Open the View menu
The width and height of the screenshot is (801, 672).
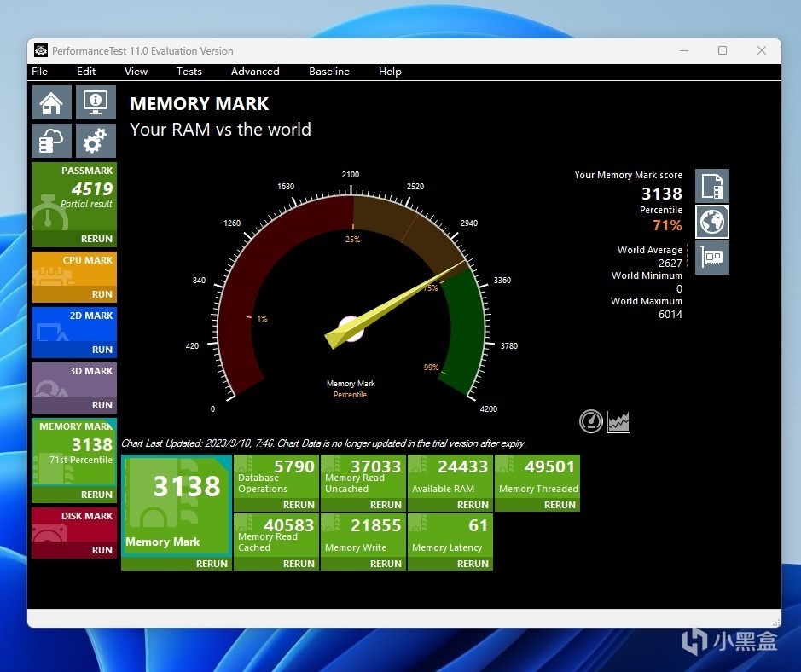click(136, 72)
